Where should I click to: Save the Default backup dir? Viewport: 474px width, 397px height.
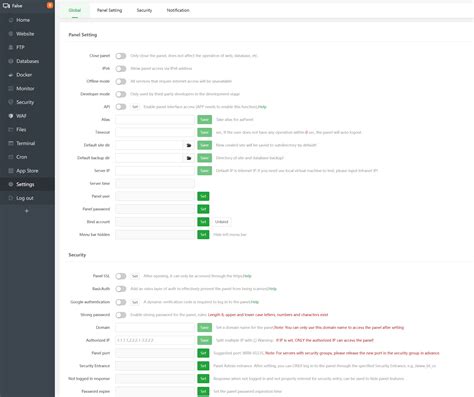click(x=204, y=158)
